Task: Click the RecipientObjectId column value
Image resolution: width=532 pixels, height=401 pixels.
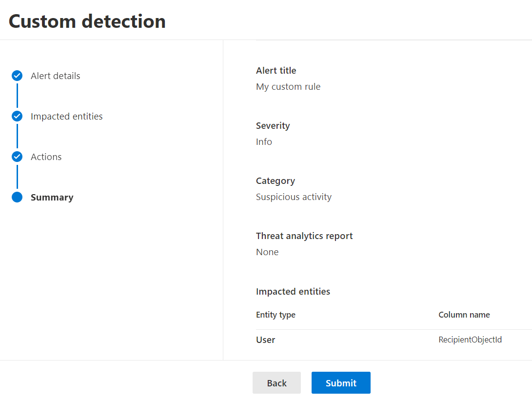Action: [x=470, y=340]
